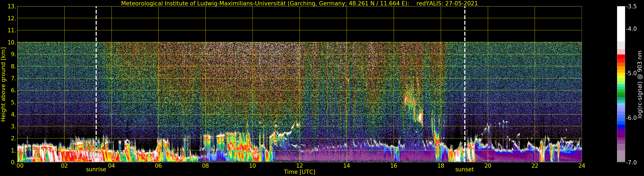Image resolution: width=644 pixels, height=176 pixels.
Task: Click the '11.' height tick label
Action: point(12,31)
